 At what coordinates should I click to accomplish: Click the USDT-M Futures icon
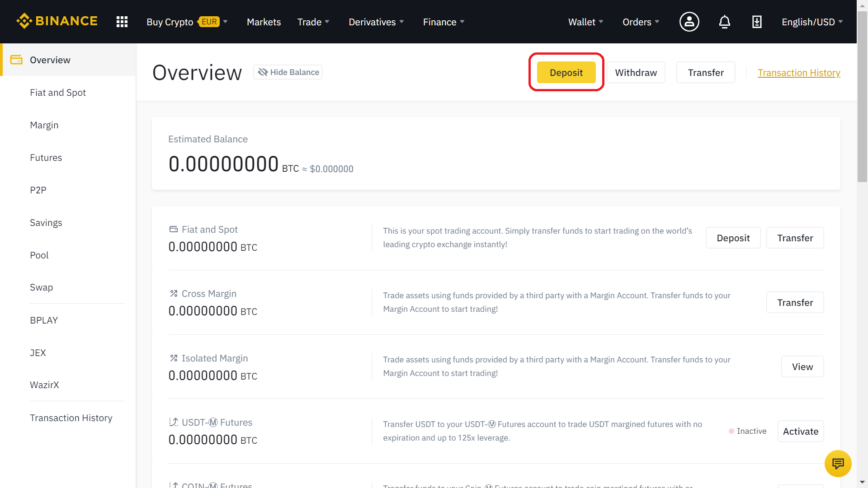tap(174, 422)
